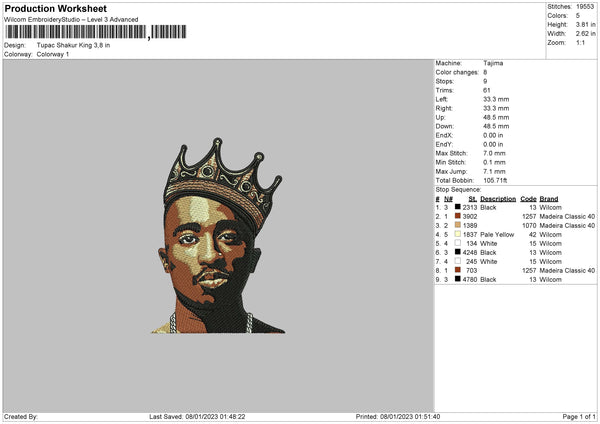Click design name 'Tupac Shakur King 3,8 in'
The height and width of the screenshot is (424, 600).
point(73,45)
